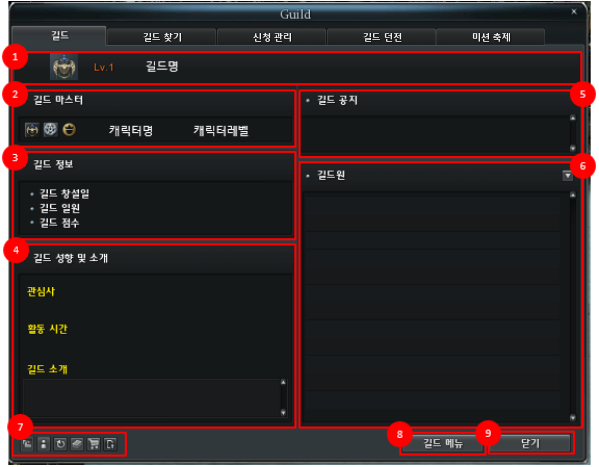Close the Guild window with X
This screenshot has width=599, height=467.
574,12
